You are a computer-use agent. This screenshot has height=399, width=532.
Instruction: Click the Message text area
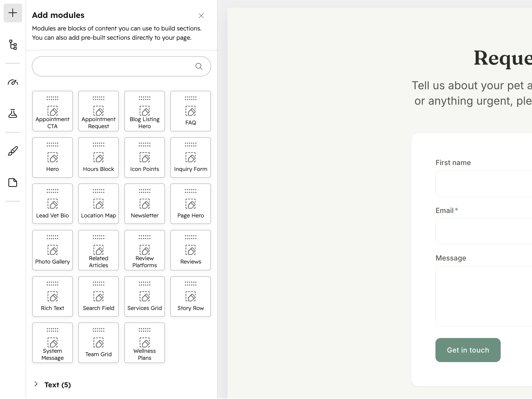[484, 296]
